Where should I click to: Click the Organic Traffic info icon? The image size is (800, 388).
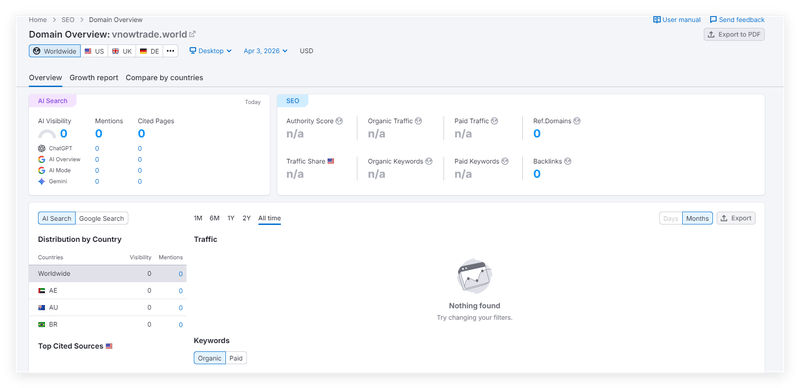pyautogui.click(x=419, y=121)
